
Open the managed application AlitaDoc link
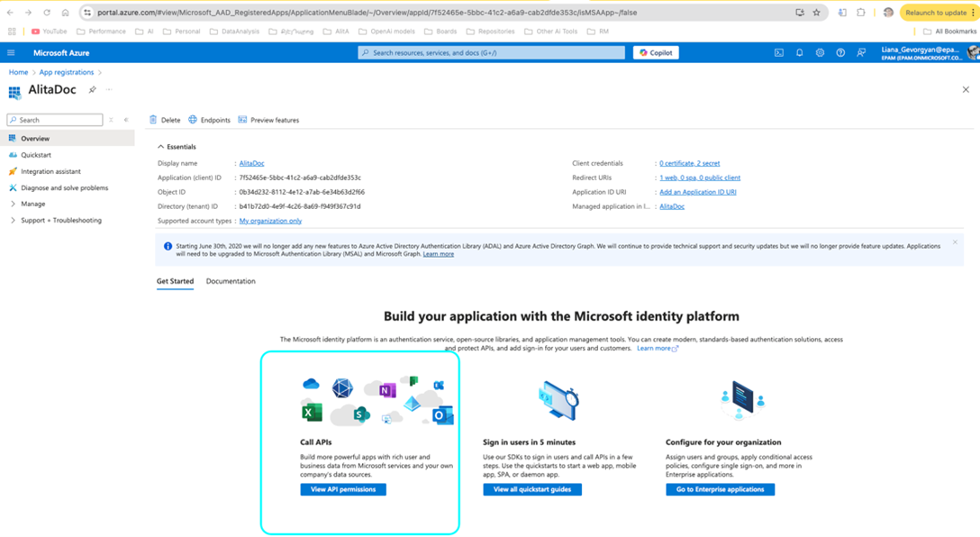[x=672, y=206]
